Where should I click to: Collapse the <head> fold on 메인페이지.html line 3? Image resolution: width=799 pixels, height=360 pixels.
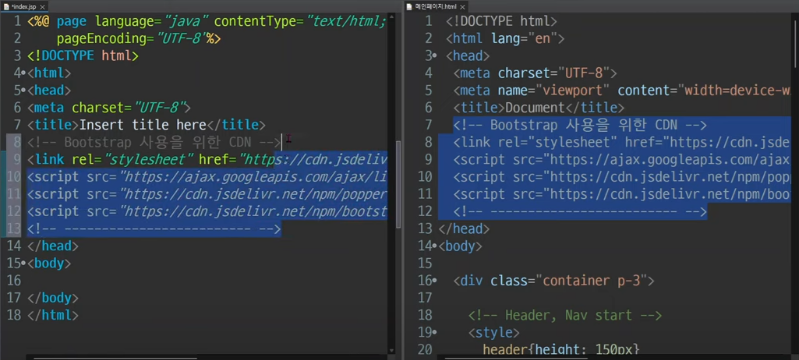click(435, 56)
